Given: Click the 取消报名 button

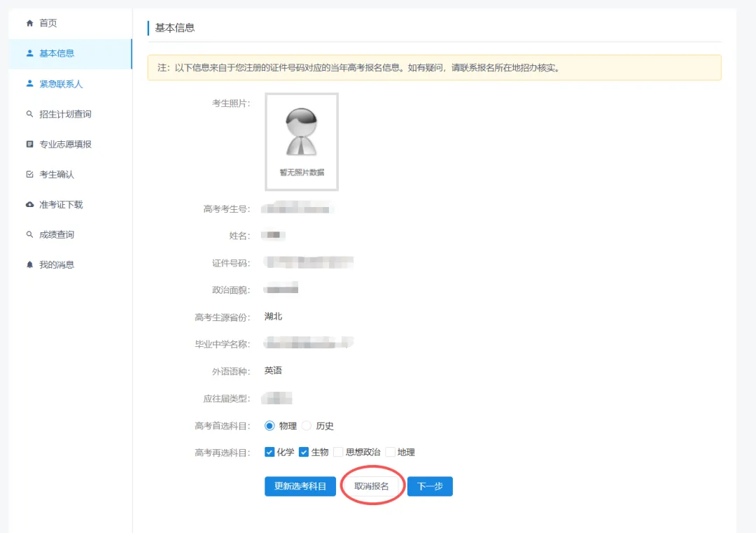Looking at the screenshot, I should [x=372, y=486].
